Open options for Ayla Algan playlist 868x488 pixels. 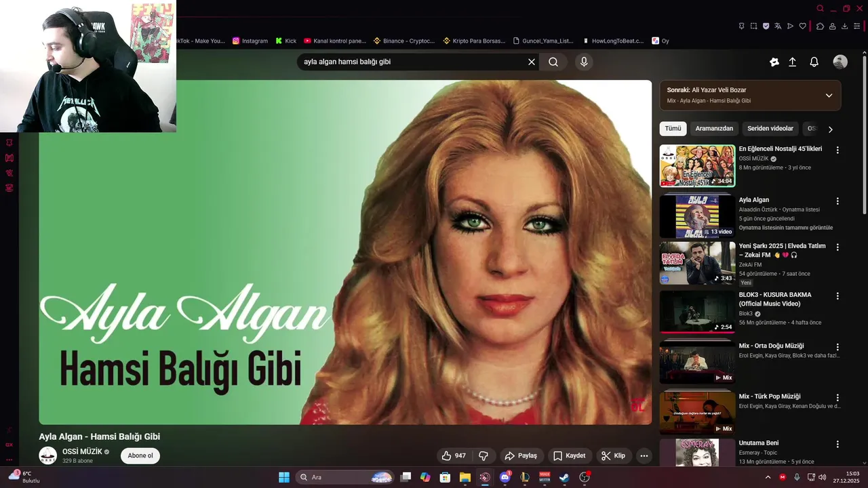click(837, 201)
